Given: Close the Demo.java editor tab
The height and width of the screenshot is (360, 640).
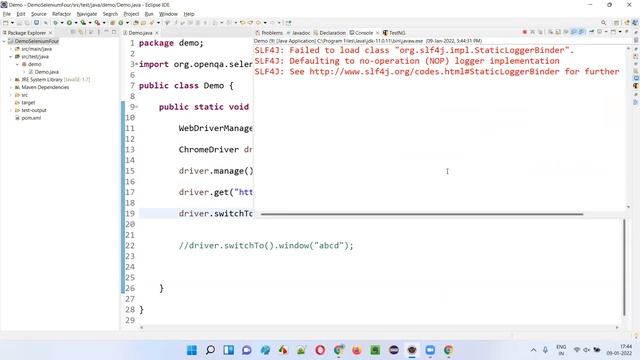Looking at the screenshot, I should coord(157,33).
